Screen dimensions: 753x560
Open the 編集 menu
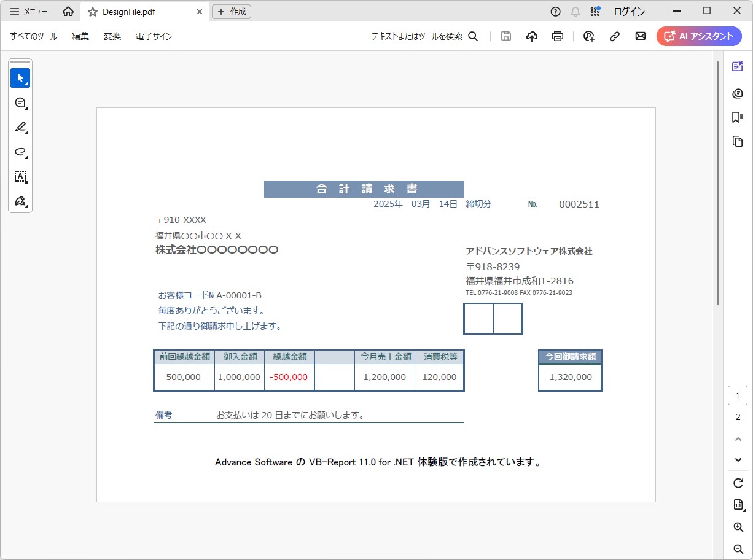coord(80,36)
